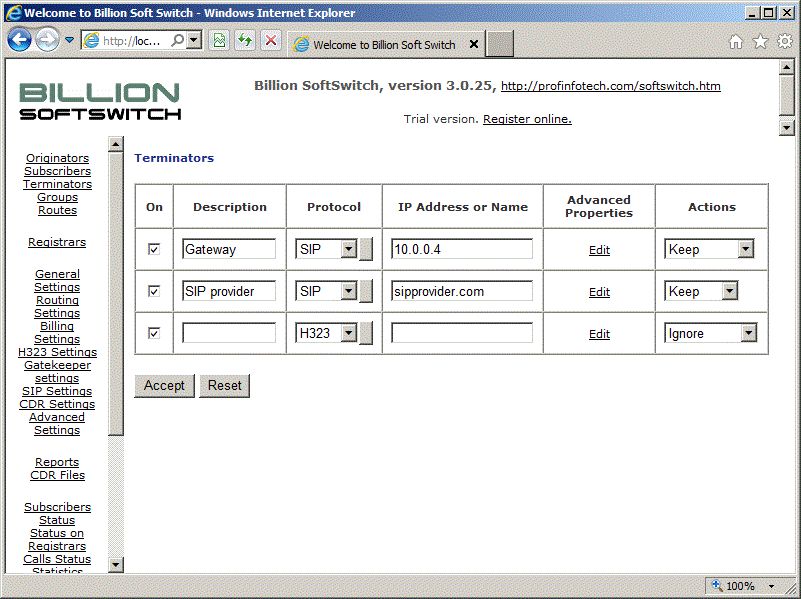The image size is (801, 599).
Task: Click the empty IP address field in H323 row
Action: click(462, 333)
